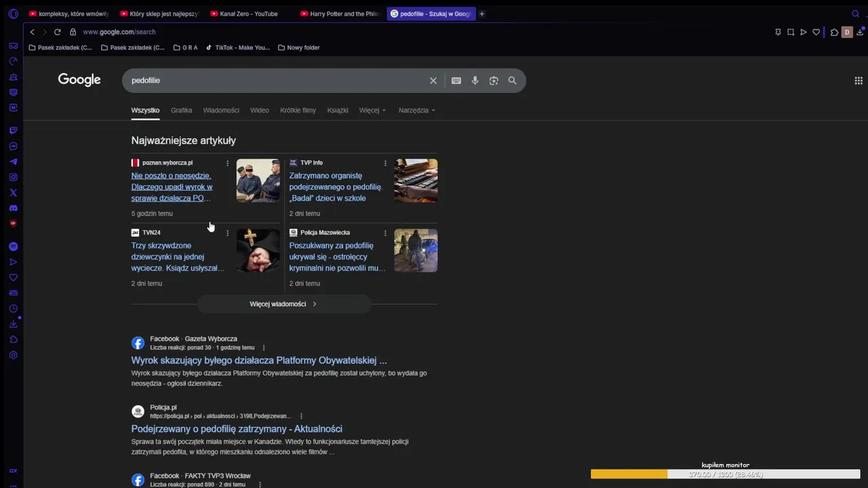Open Discord in the sidebar
This screenshot has width=868, height=488.
[x=13, y=209]
